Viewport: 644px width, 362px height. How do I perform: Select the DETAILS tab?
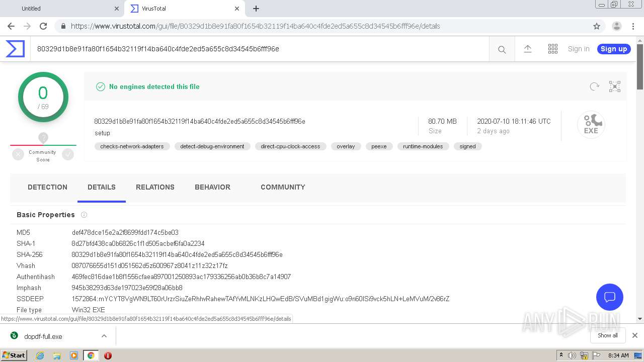tap(102, 187)
